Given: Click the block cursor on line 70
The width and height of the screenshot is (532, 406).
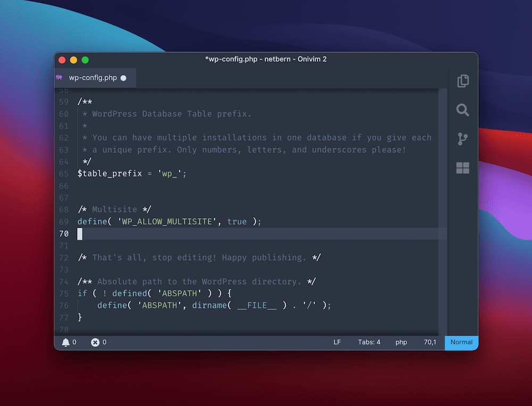Looking at the screenshot, I should click(x=80, y=234).
